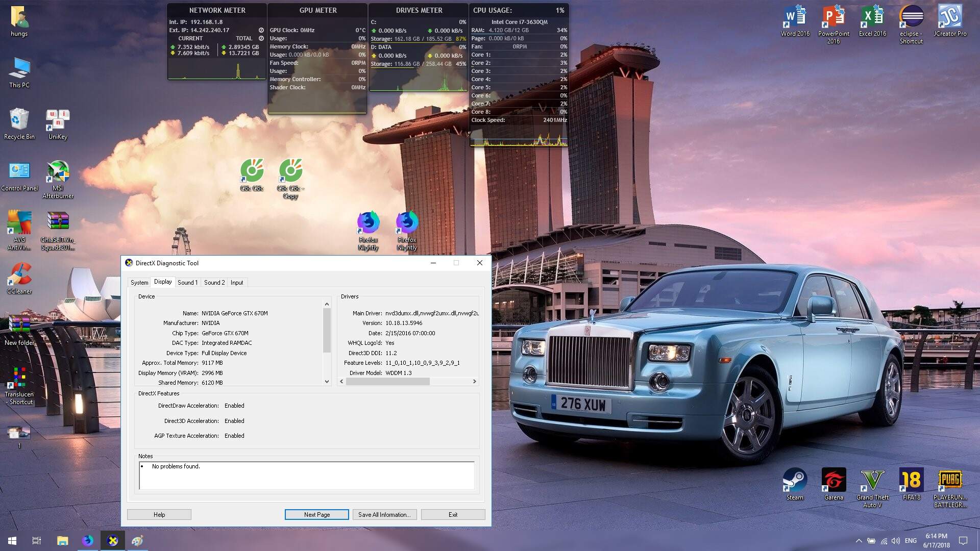Open the JCreator Pro shortcut
The width and height of the screenshot is (980, 551).
[950, 17]
